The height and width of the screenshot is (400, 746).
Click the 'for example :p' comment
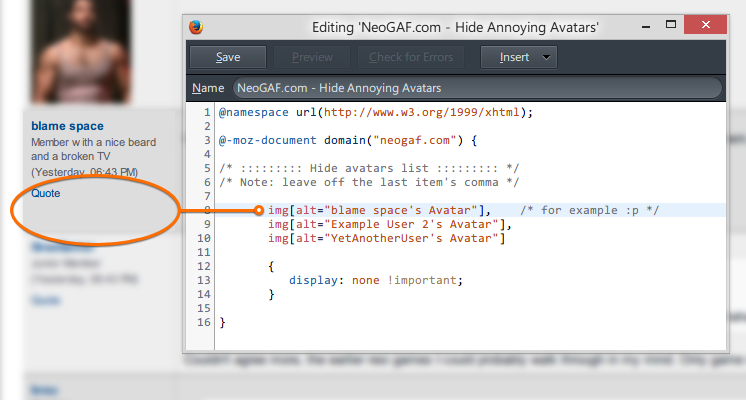tap(589, 210)
